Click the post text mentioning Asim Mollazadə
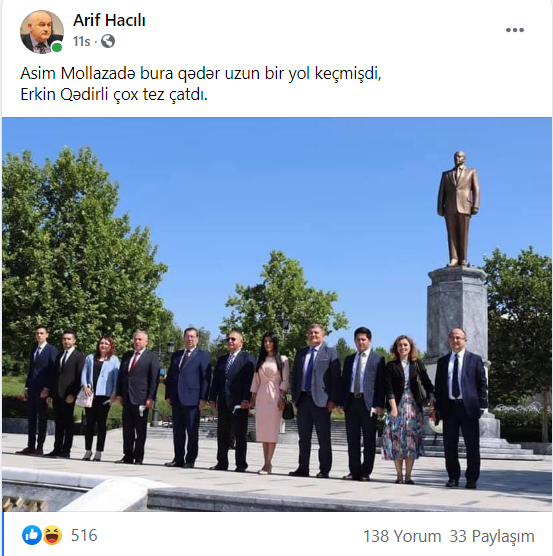The height and width of the screenshot is (556, 553). coord(201,74)
